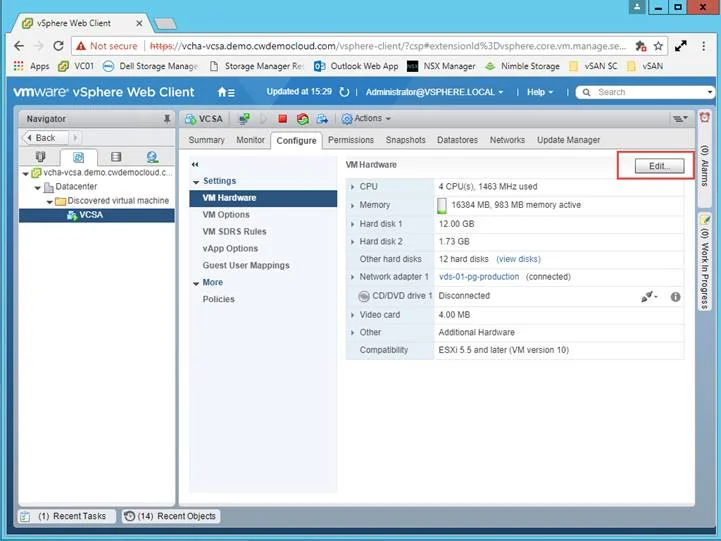Switch to the Datastores tab
721x541 pixels.
pyautogui.click(x=458, y=140)
